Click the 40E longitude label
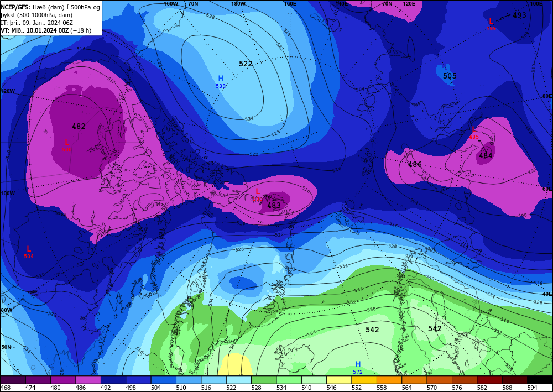Screen dimensions: 553x392 [547, 294]
